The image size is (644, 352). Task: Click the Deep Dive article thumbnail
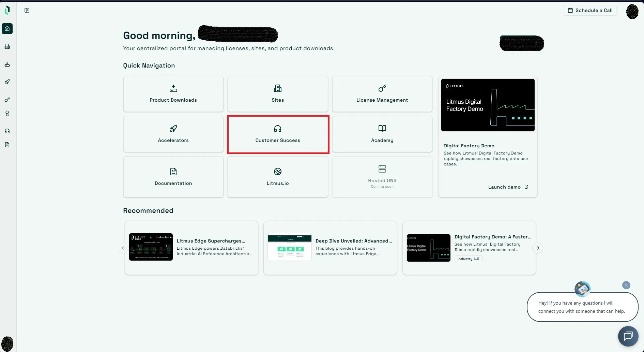[x=290, y=247]
